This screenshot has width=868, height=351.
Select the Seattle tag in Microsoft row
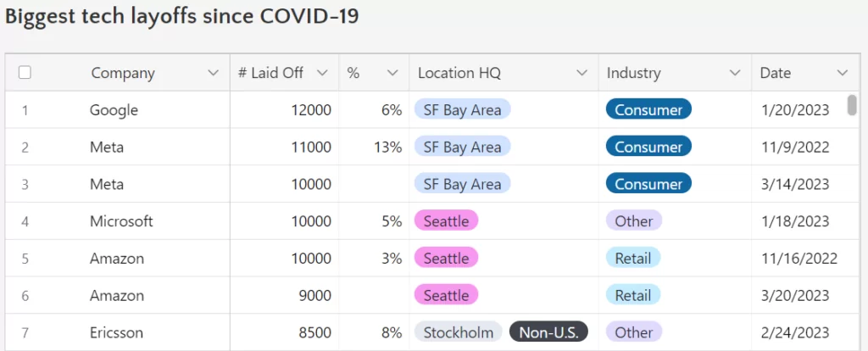pos(446,221)
